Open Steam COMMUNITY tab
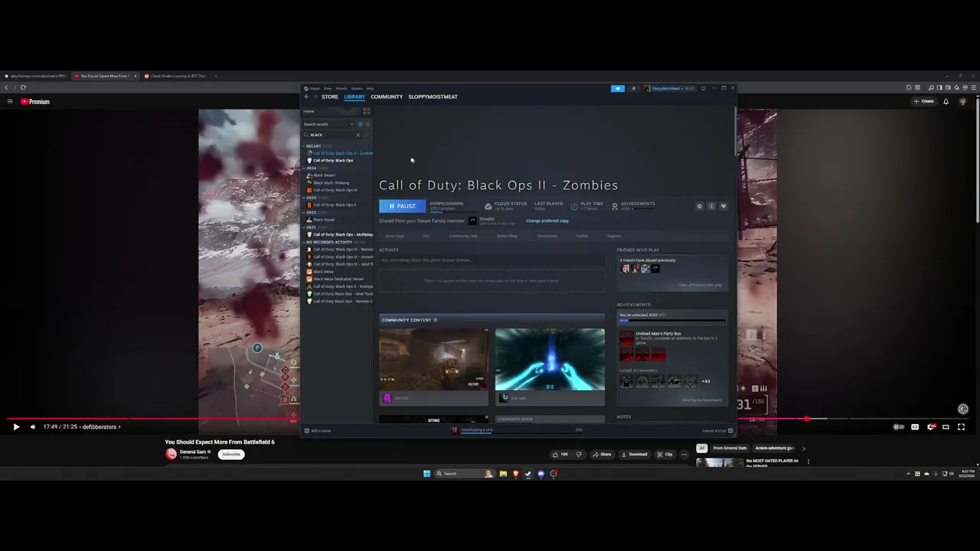 [387, 96]
